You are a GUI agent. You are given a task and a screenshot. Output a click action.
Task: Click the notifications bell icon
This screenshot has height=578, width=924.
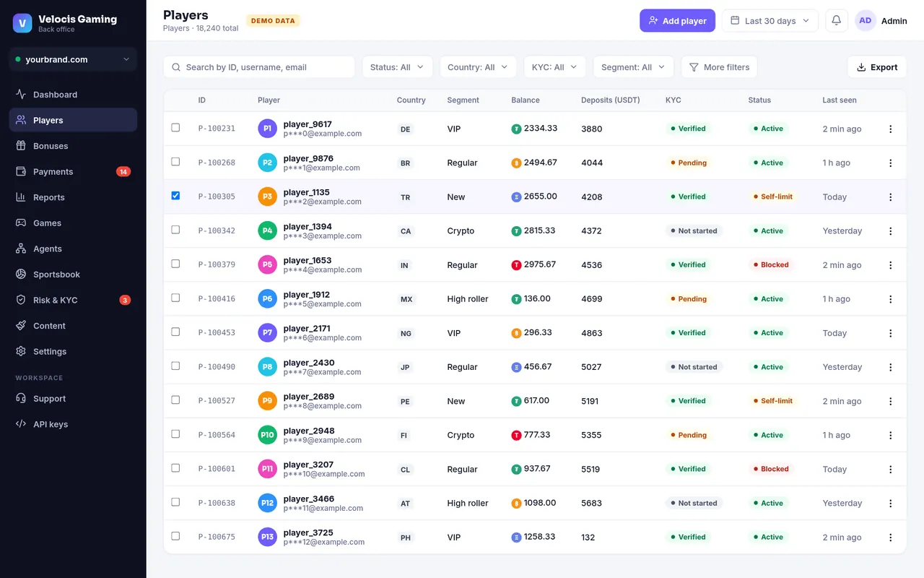click(x=837, y=21)
